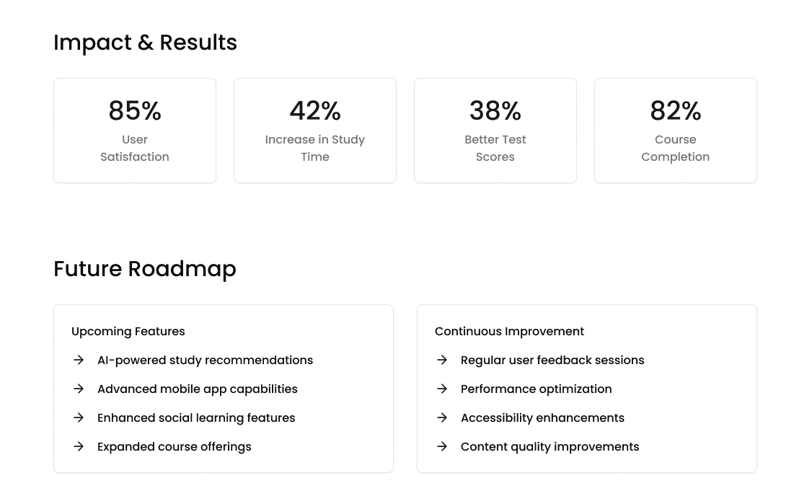Screen dimensions: 812x504
Task: Click arrow icon beside Enhanced social learning features
Action: pyautogui.click(x=79, y=417)
